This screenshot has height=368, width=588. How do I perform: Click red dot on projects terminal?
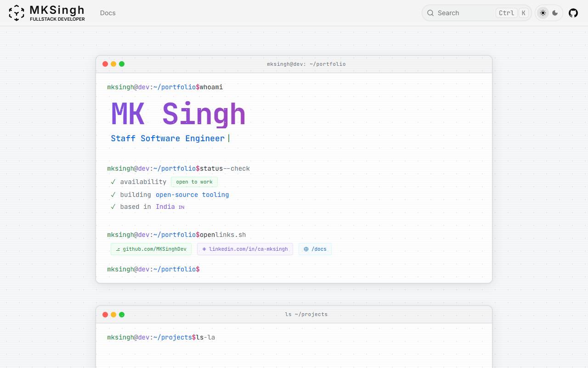(x=105, y=315)
